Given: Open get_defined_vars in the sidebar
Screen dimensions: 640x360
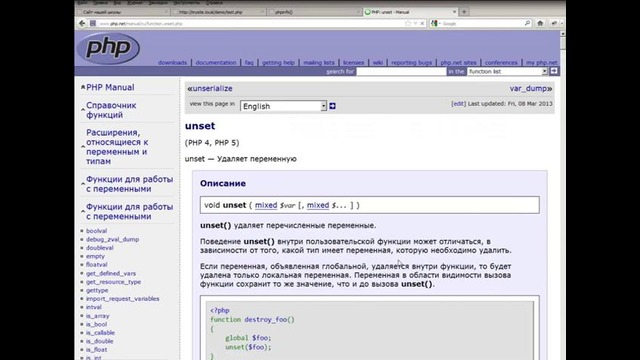Looking at the screenshot, I should (x=111, y=273).
